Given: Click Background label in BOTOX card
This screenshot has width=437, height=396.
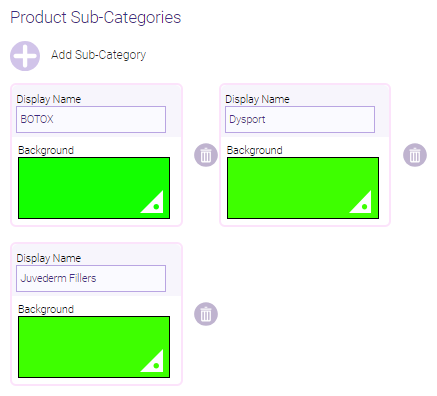Looking at the screenshot, I should point(46,150).
